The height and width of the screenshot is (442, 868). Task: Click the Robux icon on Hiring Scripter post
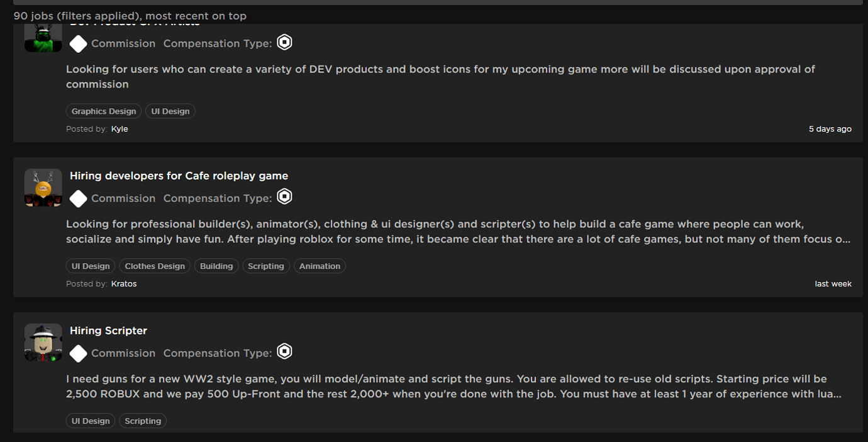(284, 351)
